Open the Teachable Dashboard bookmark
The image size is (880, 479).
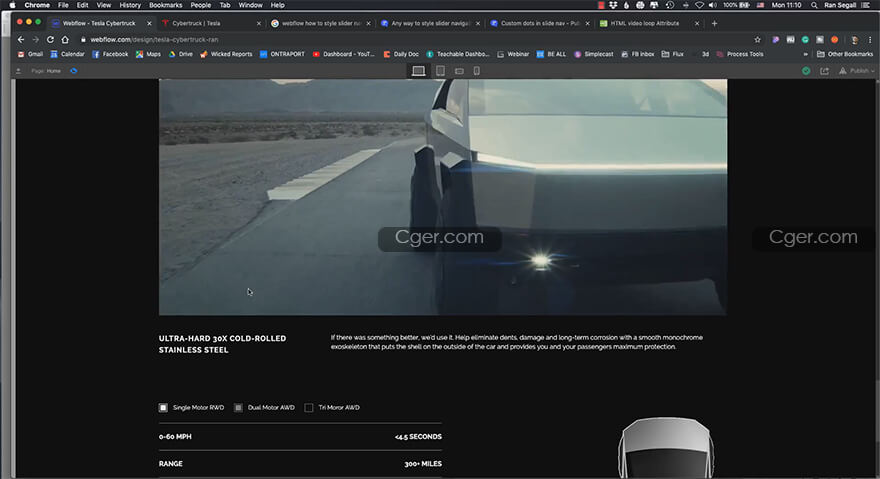(x=458, y=54)
